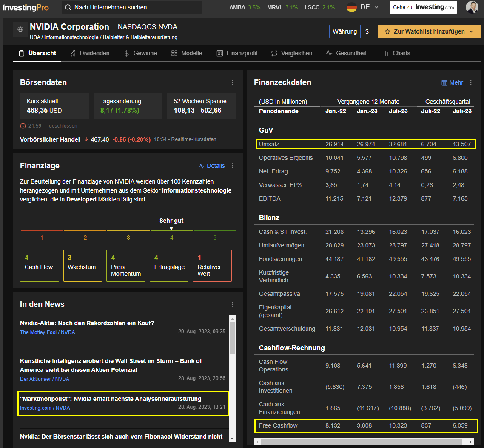
Task: Click the star icon on the watchlist button
Action: pyautogui.click(x=387, y=31)
